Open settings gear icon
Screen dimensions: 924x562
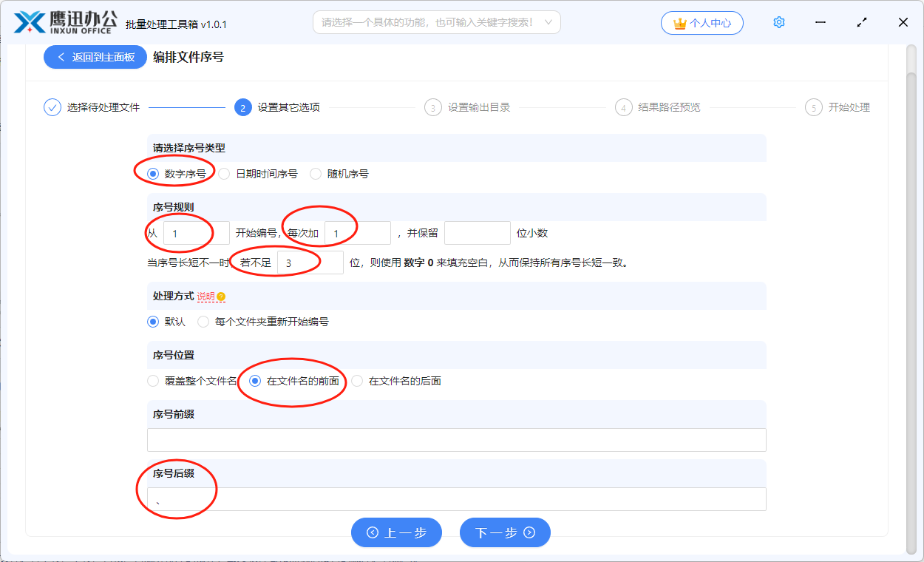(778, 23)
